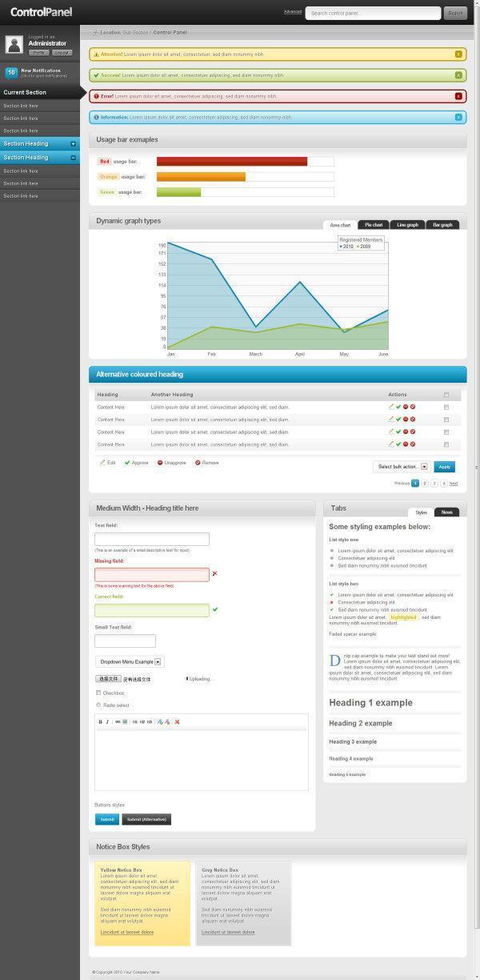Open the Dropdown Menu Example select

pyautogui.click(x=129, y=661)
